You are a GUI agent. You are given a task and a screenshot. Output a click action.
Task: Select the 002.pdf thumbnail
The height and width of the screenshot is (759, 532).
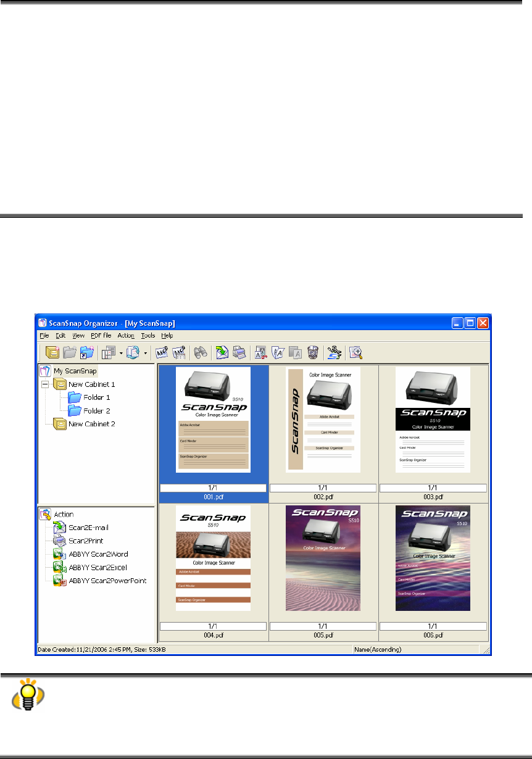coord(323,420)
